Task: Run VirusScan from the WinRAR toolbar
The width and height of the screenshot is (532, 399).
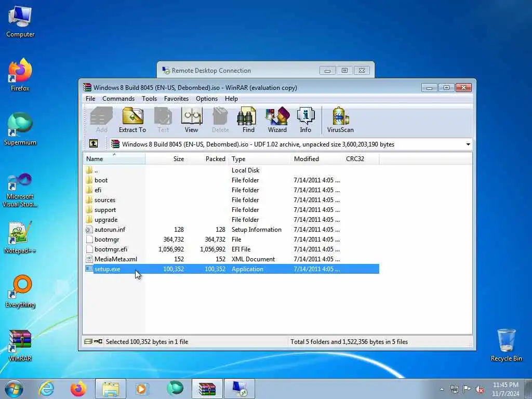Action: [x=340, y=120]
